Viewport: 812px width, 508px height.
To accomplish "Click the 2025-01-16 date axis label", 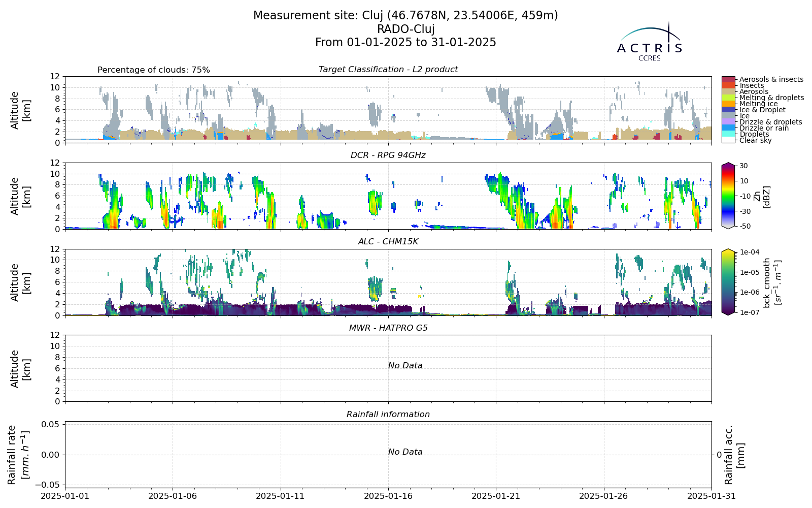I will [x=389, y=496].
